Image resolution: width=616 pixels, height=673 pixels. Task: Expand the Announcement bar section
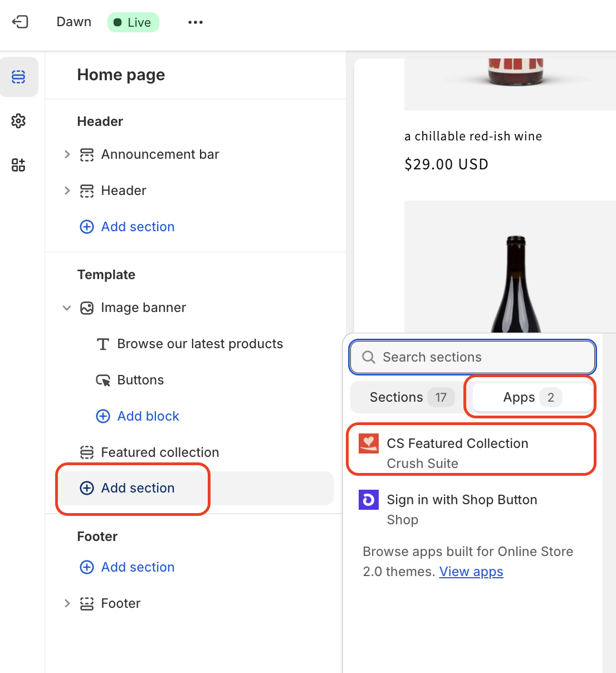[x=67, y=154]
